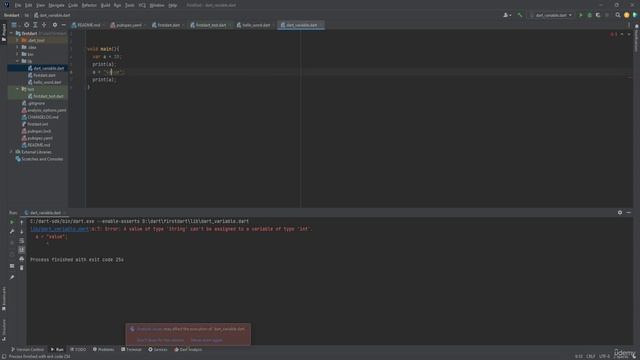
Task: Run with Coverage from the top toolbar
Action: (598, 15)
